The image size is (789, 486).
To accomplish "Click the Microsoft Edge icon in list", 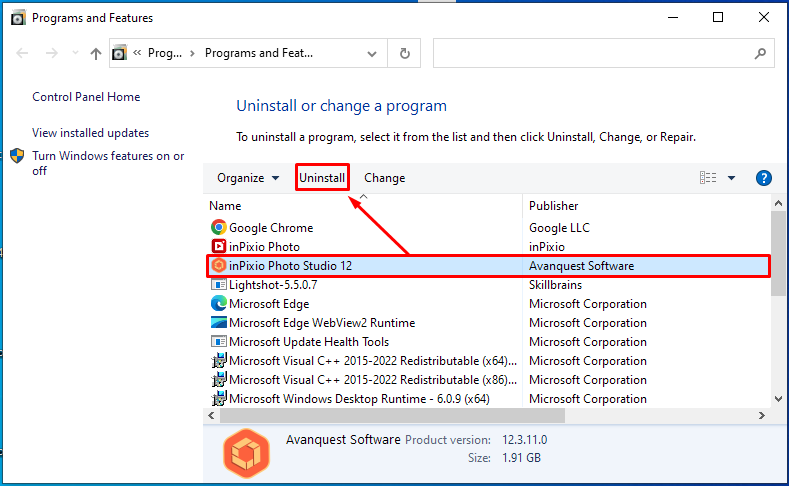I will (219, 304).
